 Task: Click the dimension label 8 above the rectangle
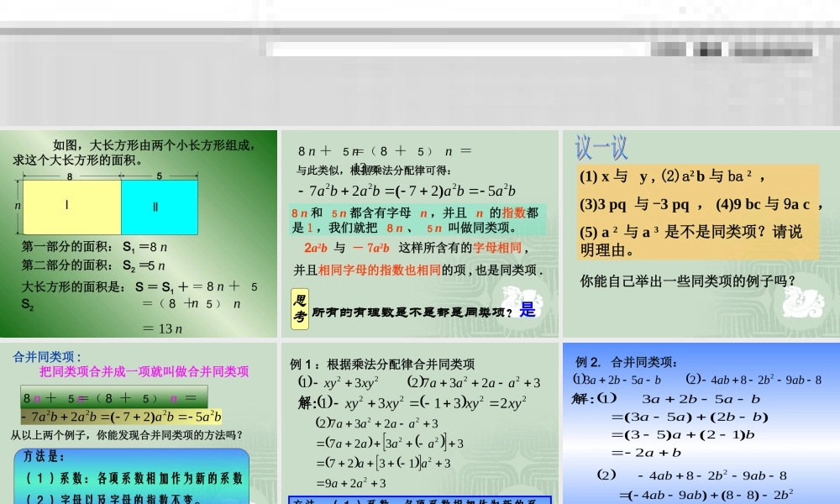70,176
